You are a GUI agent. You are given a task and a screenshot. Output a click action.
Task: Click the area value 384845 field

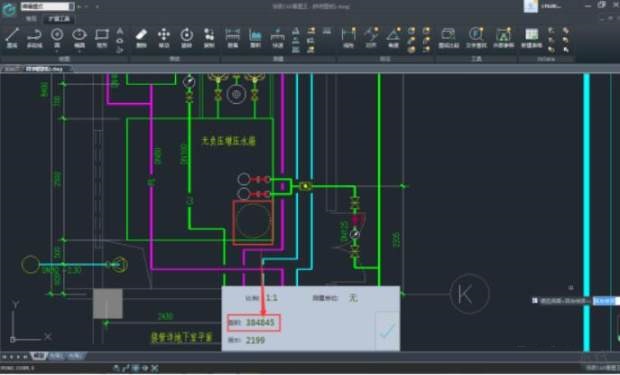point(254,323)
